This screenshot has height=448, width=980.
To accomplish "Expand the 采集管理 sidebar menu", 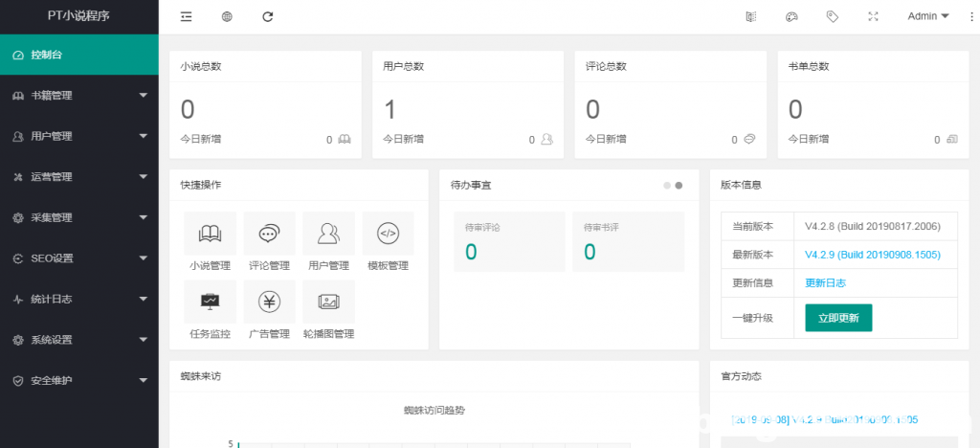I will click(78, 217).
